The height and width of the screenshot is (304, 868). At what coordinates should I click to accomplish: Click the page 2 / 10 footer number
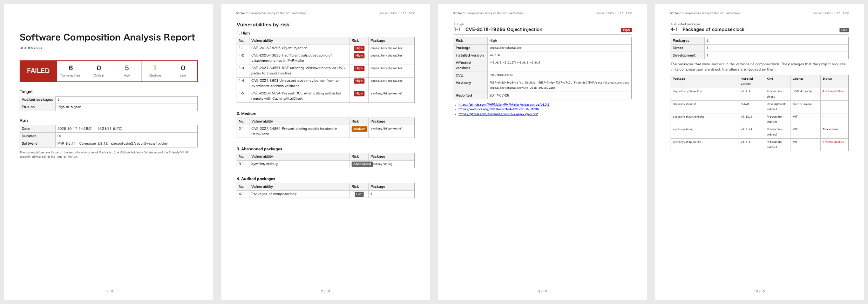point(325,291)
